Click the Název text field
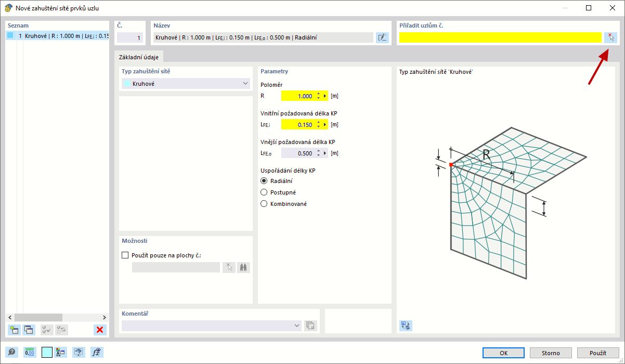The height and width of the screenshot is (364, 625). coord(263,37)
